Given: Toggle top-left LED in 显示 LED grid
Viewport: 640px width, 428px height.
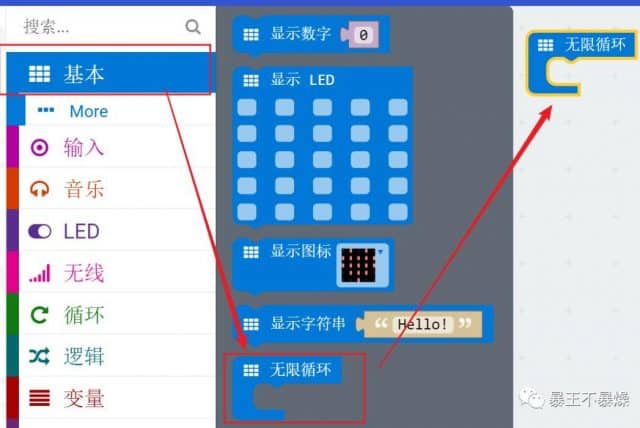Looking at the screenshot, I should coord(247,107).
